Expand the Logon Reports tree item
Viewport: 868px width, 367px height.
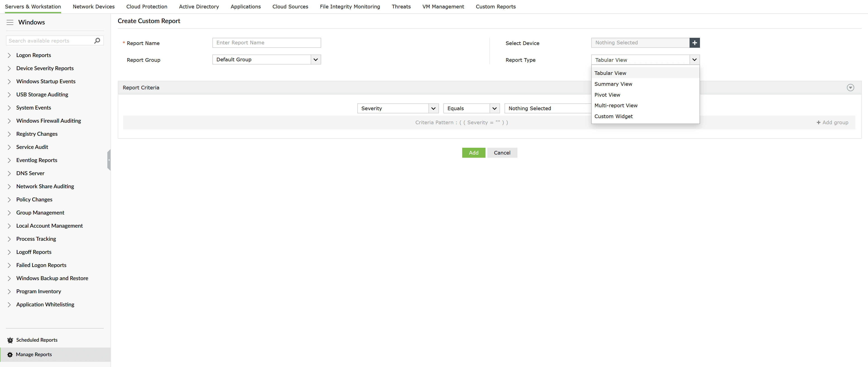click(x=10, y=55)
